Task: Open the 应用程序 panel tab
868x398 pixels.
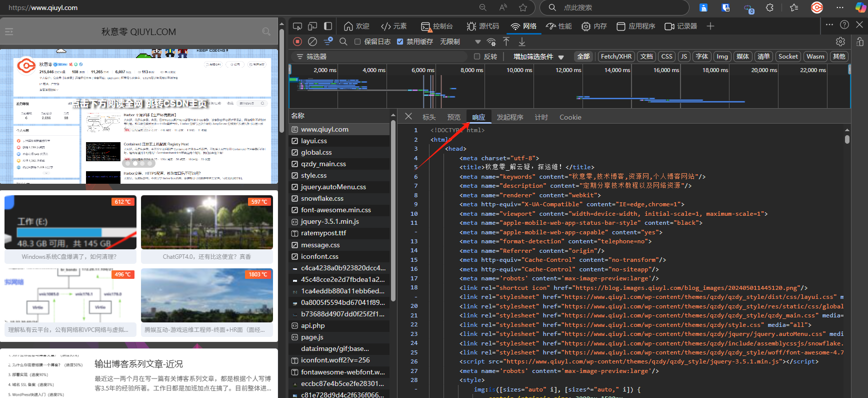Action: (x=636, y=26)
